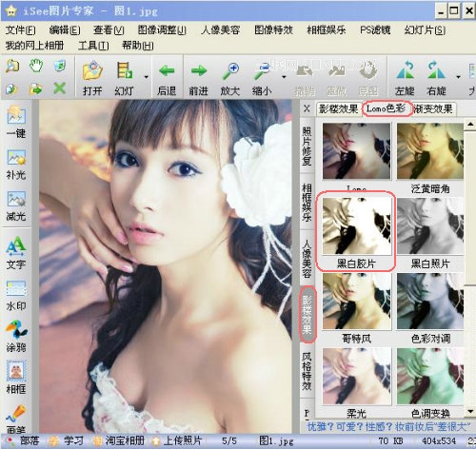Select the hand pan tool icon
Screen dimensions: 476x449
(x=36, y=66)
